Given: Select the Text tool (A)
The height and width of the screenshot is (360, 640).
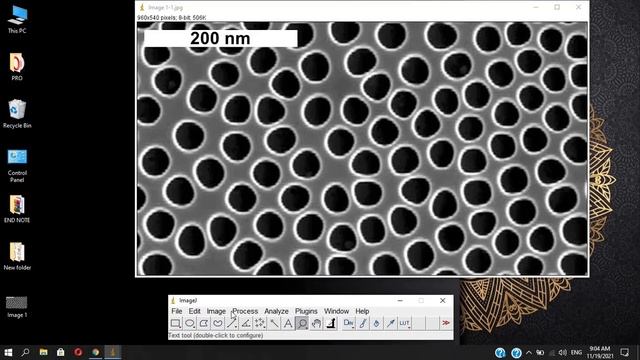Looking at the screenshot, I should click(288, 323).
